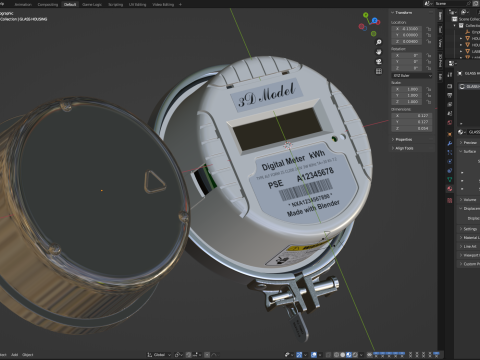Open the Modifiers wrench tab icon
The width and height of the screenshot is (480, 360).
(450, 143)
